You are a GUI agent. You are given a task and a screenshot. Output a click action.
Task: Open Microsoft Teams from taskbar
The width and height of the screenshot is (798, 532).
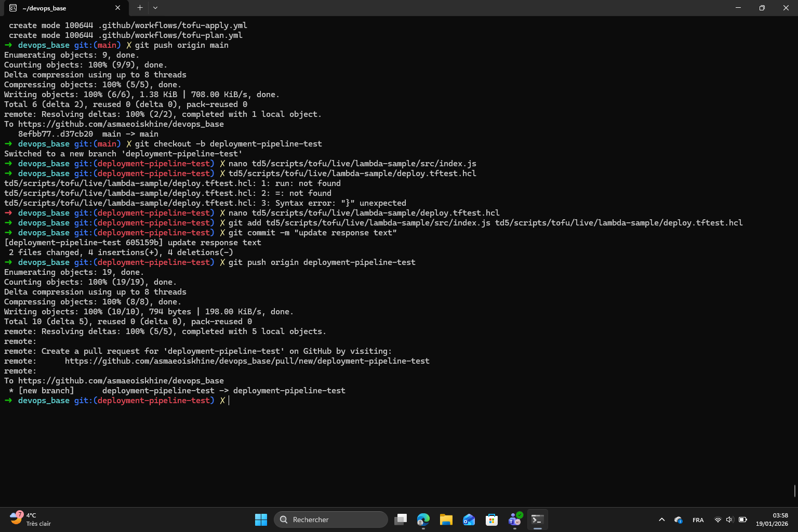pyautogui.click(x=515, y=520)
